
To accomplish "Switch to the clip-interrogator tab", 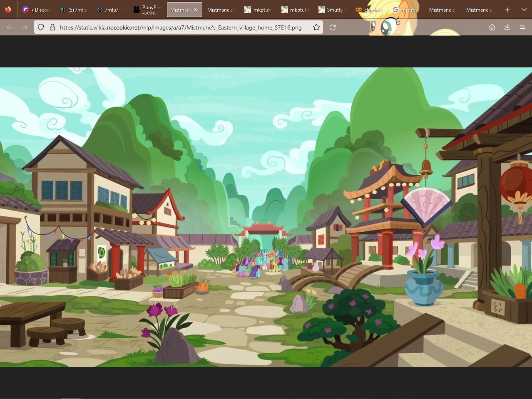I will (369, 10).
